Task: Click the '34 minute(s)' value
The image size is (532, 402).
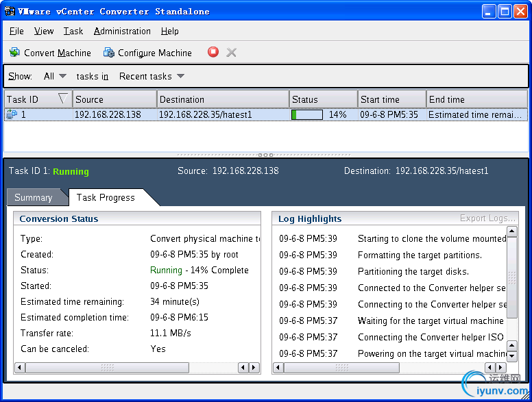Action: click(175, 301)
